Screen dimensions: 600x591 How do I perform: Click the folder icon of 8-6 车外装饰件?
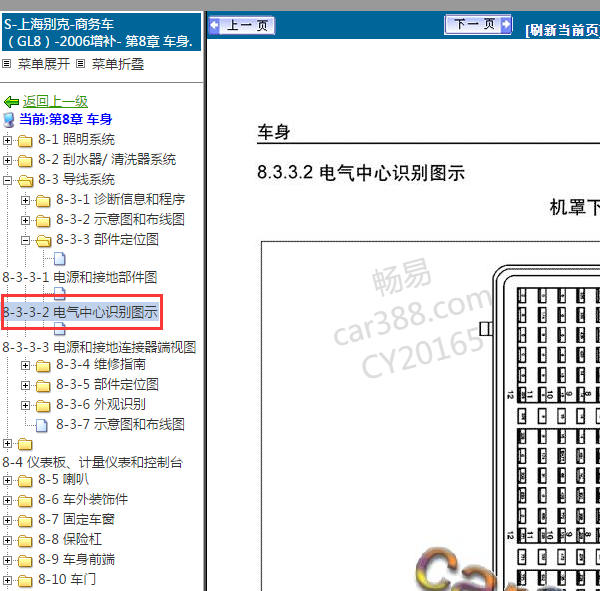(x=25, y=501)
